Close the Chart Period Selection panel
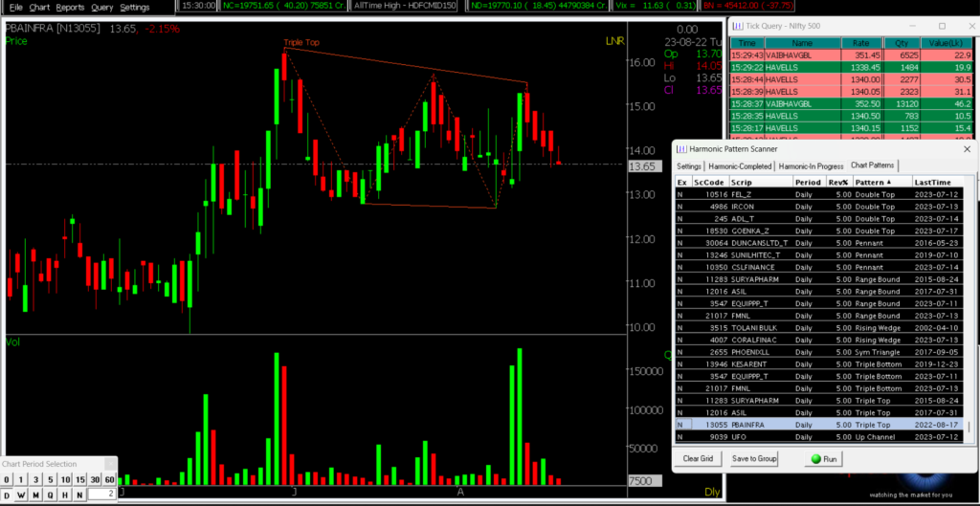 coord(109,464)
